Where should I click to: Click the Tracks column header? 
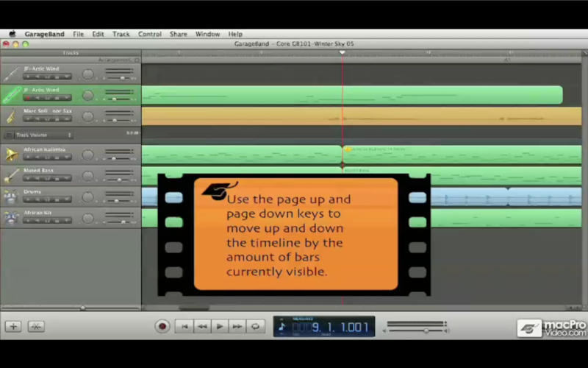point(71,53)
